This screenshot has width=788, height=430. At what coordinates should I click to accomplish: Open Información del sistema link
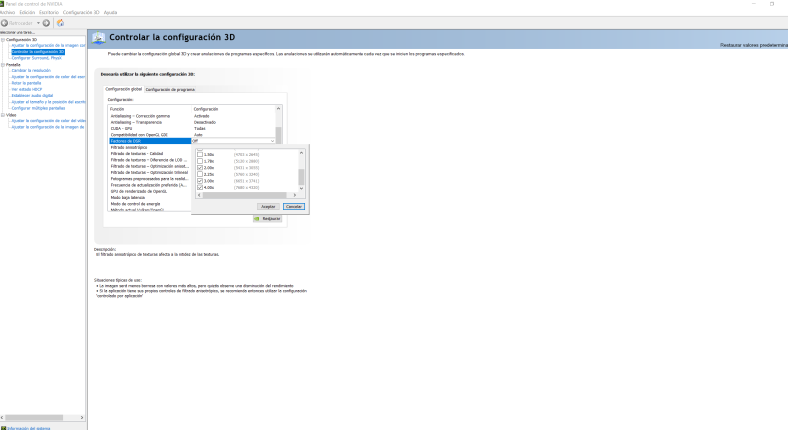pyautogui.click(x=29, y=428)
